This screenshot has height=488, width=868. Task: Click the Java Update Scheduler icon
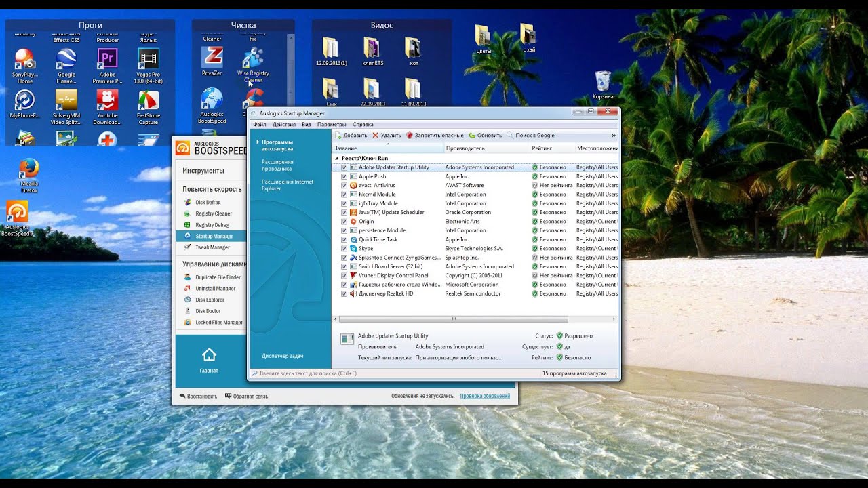click(353, 212)
